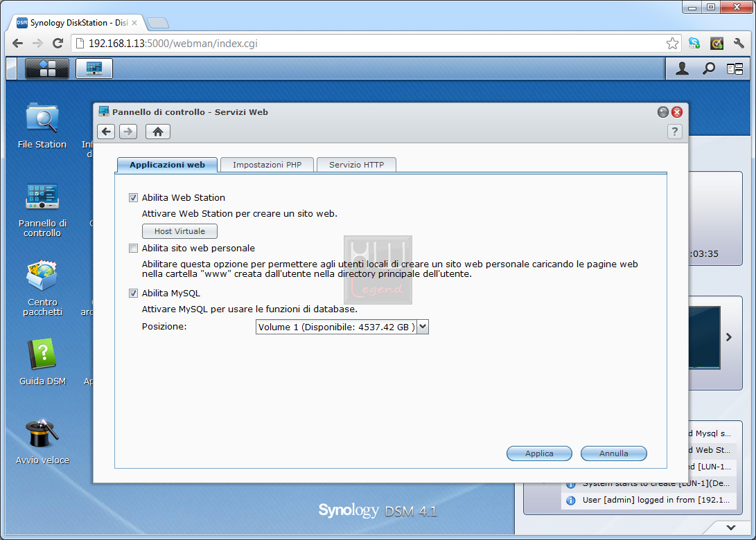This screenshot has height=540, width=756.
Task: Open the DSM main menu grid icon
Action: pyautogui.click(x=46, y=69)
